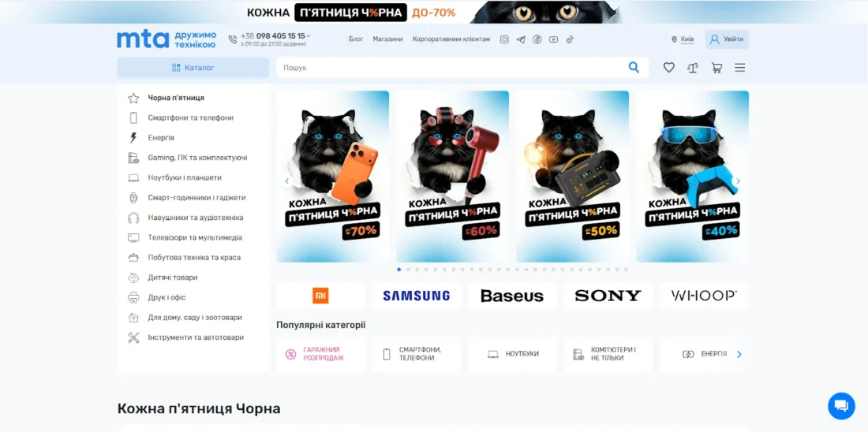Show next popular categories with arrow

pyautogui.click(x=739, y=354)
